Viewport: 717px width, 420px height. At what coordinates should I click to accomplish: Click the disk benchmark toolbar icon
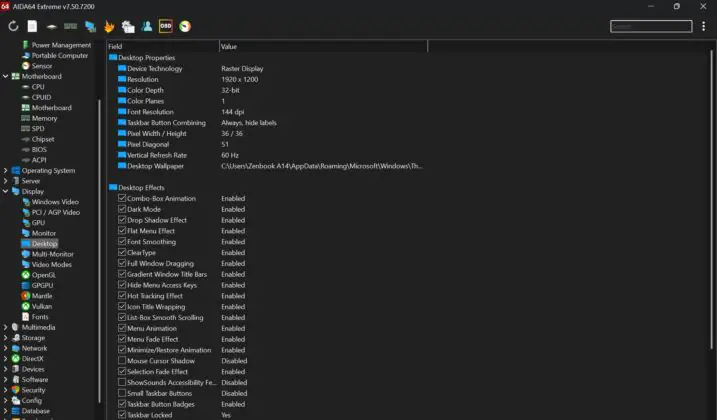click(51, 27)
